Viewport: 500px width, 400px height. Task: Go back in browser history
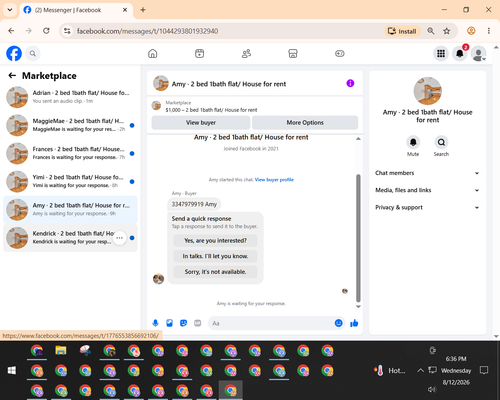click(x=11, y=31)
